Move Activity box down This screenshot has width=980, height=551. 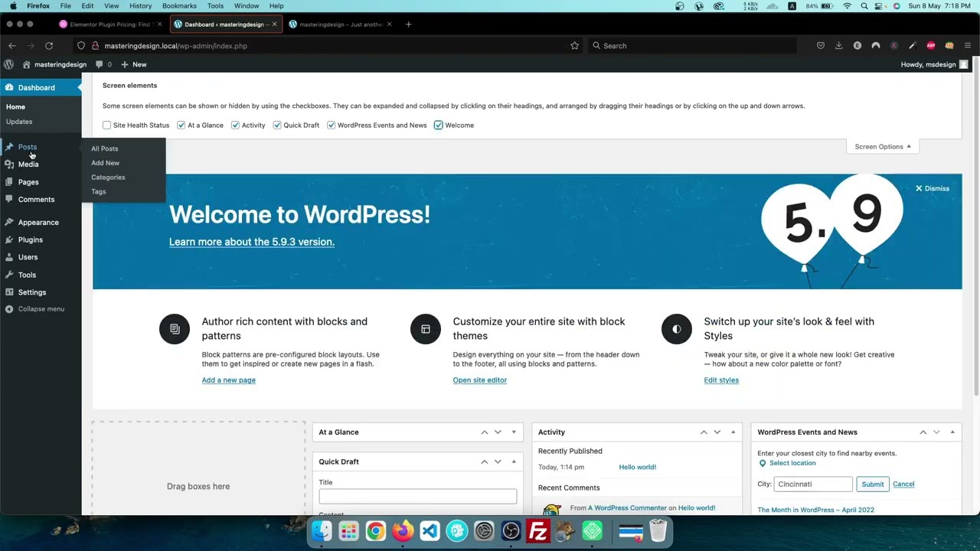pyautogui.click(x=717, y=432)
